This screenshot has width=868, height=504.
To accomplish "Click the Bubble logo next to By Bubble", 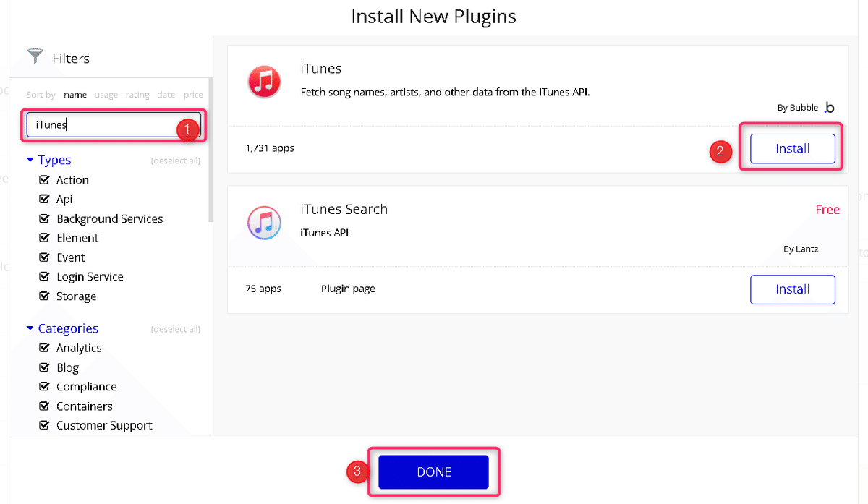I will coord(829,107).
